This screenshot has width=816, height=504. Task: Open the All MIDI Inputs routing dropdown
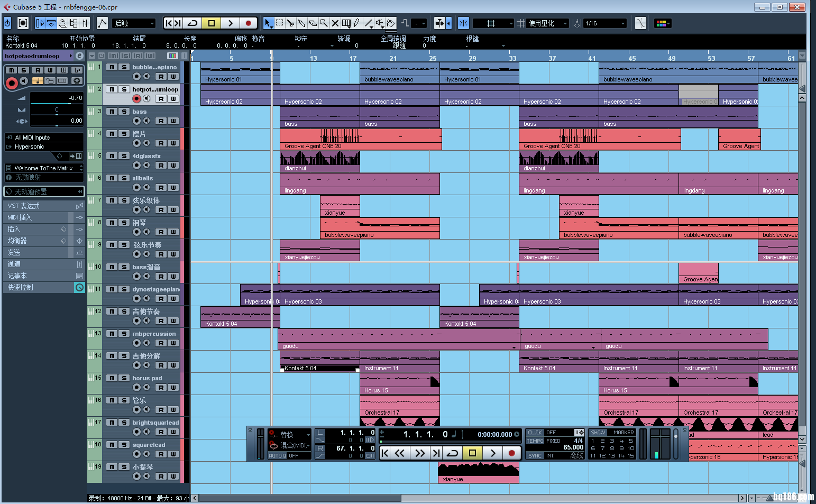point(44,138)
